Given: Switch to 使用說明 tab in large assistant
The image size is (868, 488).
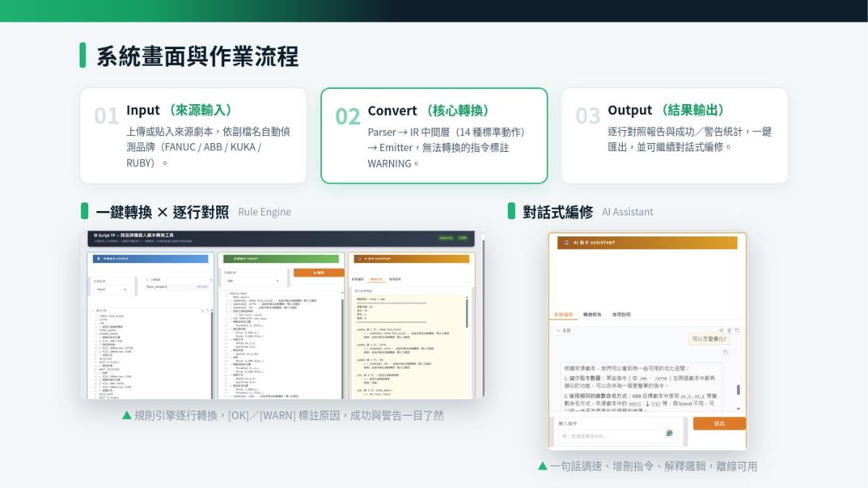Looking at the screenshot, I should (621, 314).
